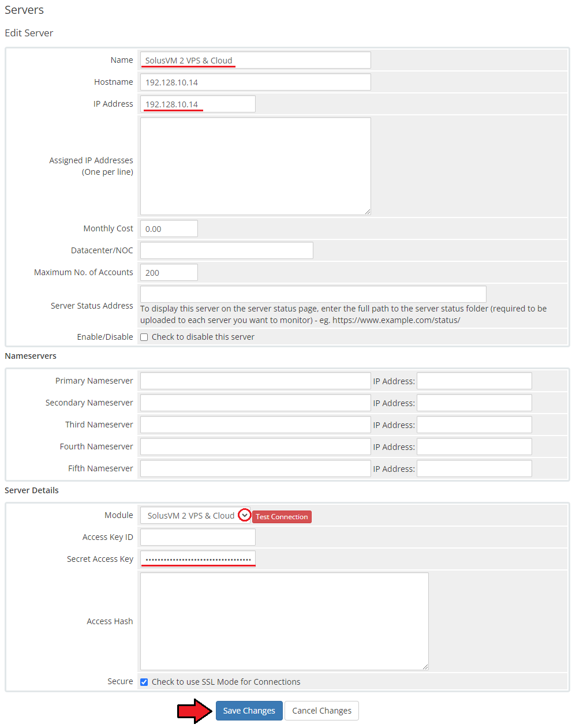Screen dimensions: 576x728
Task: Click the Datacenter/NOC input box
Action: point(226,250)
